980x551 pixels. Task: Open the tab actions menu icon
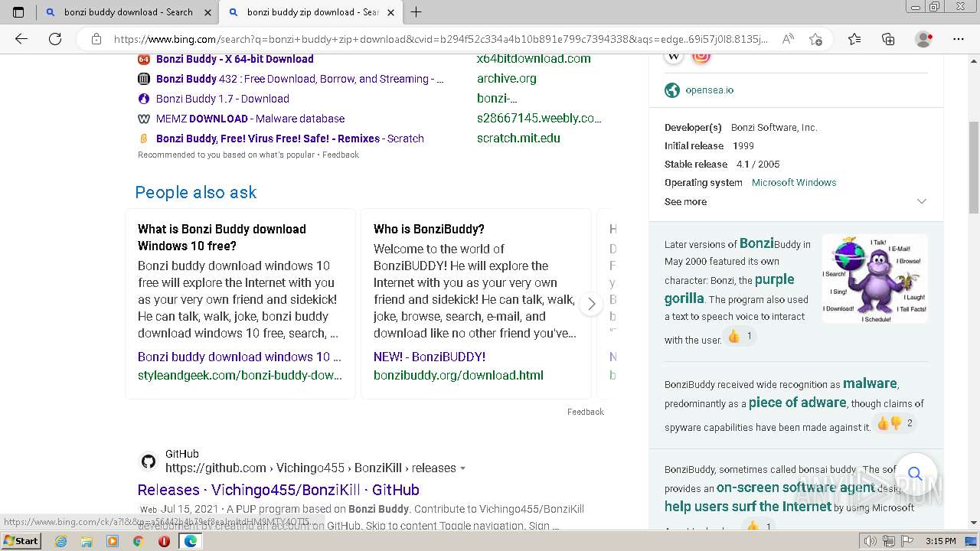(18, 11)
